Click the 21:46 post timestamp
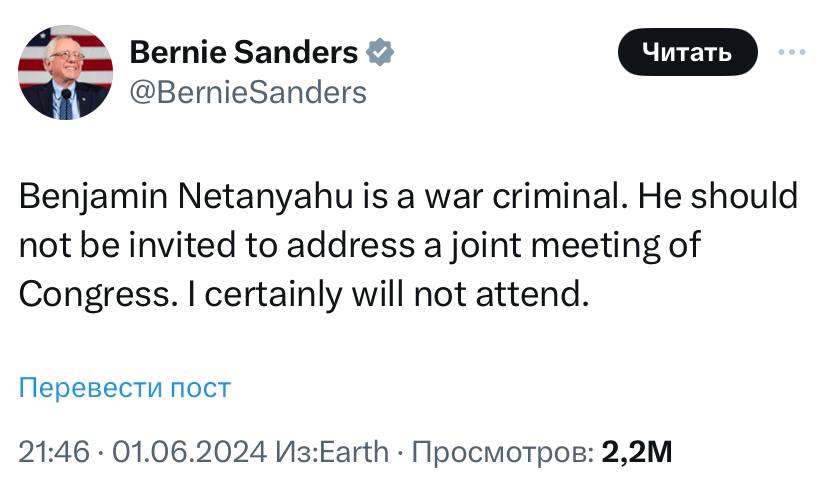Image resolution: width=828 pixels, height=495 pixels. click(54, 452)
